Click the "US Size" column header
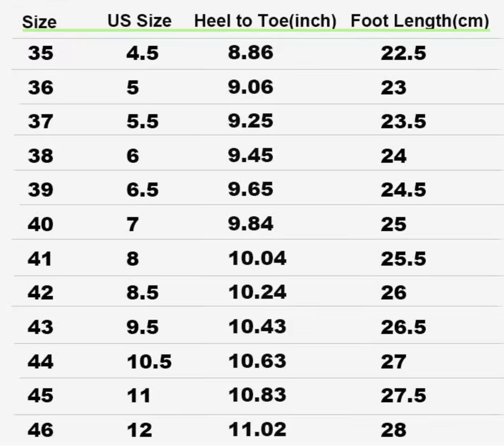Image resolution: width=504 pixels, height=446 pixels. point(140,21)
